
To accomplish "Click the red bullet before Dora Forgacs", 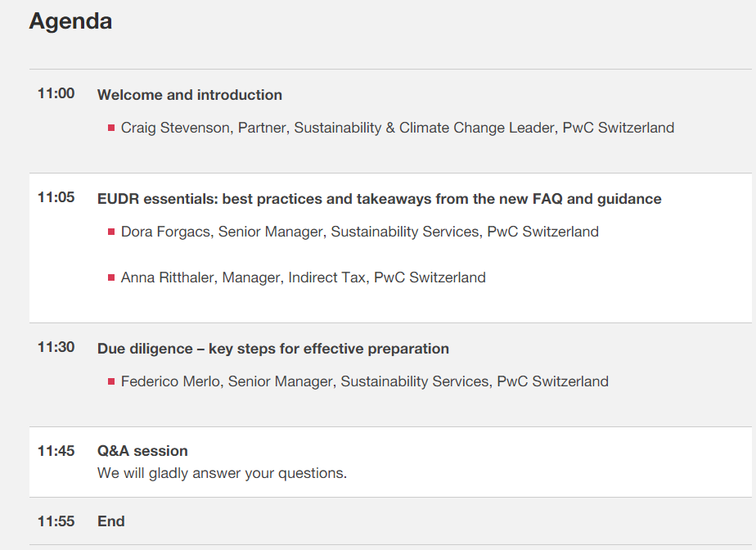I will [111, 232].
